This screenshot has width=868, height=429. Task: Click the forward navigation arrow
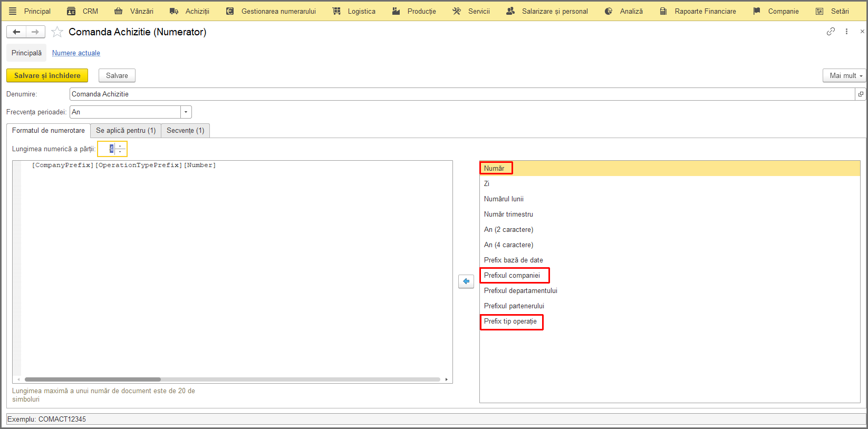pos(35,32)
